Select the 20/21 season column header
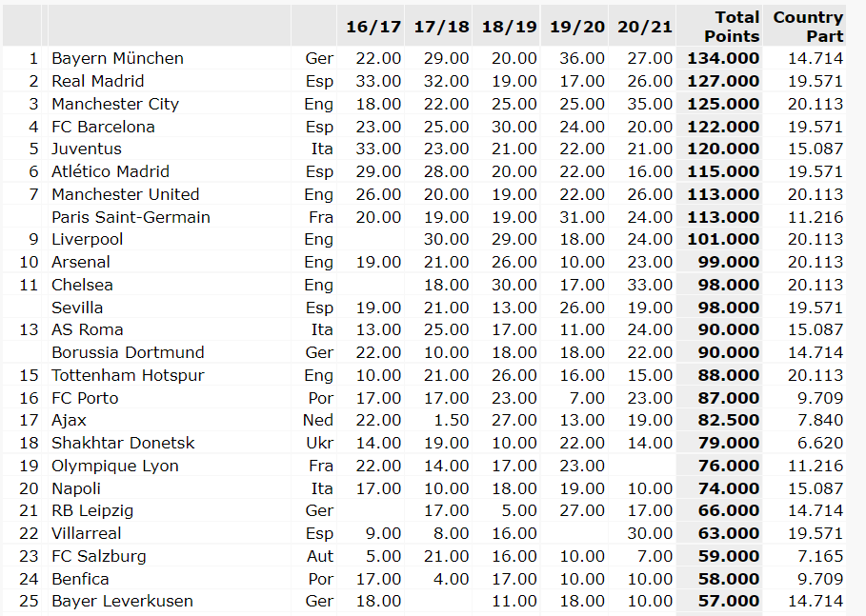 point(645,28)
